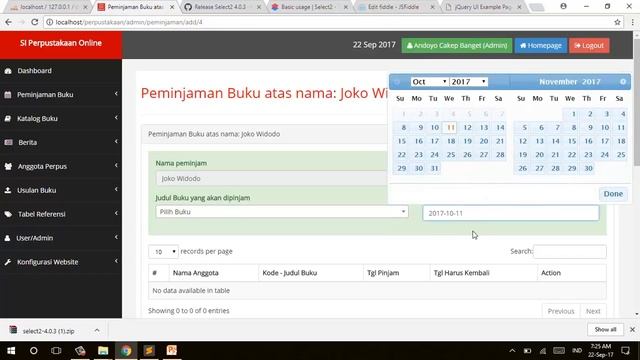This screenshot has height=360, width=640.
Task: Select November 30 in the calendar
Action: tap(588, 169)
